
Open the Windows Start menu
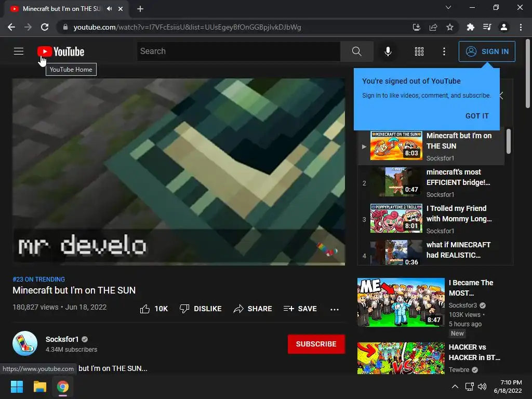(17, 387)
